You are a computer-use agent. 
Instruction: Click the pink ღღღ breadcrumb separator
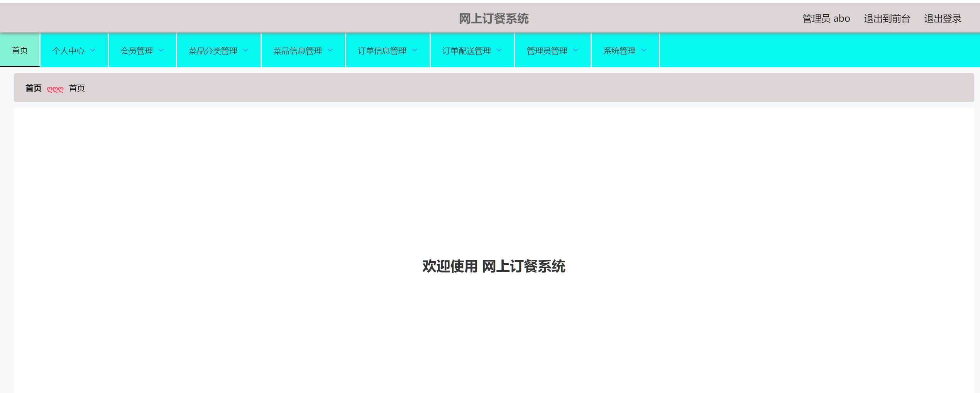(x=55, y=89)
